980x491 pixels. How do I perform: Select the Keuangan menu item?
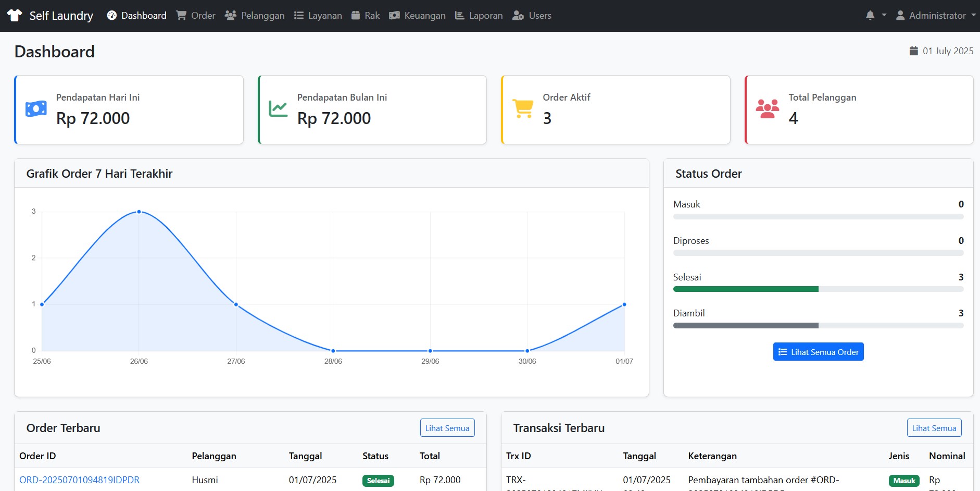click(418, 16)
